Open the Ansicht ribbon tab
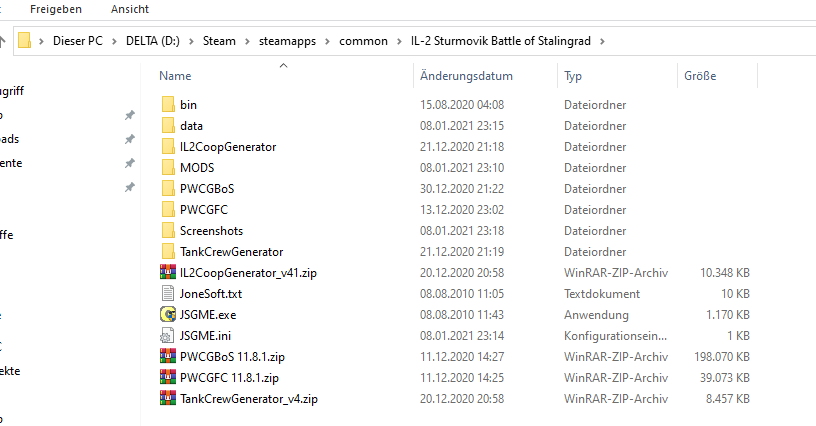This screenshot has width=816, height=426. [x=130, y=9]
